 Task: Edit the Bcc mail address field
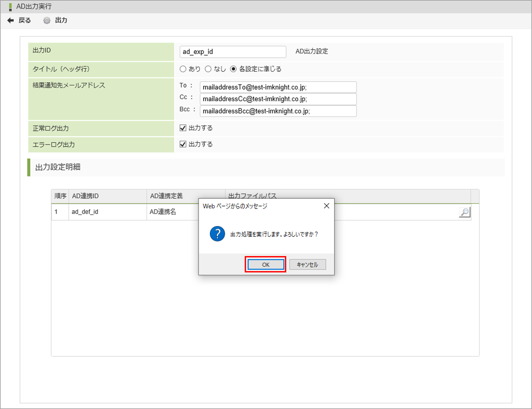[278, 111]
